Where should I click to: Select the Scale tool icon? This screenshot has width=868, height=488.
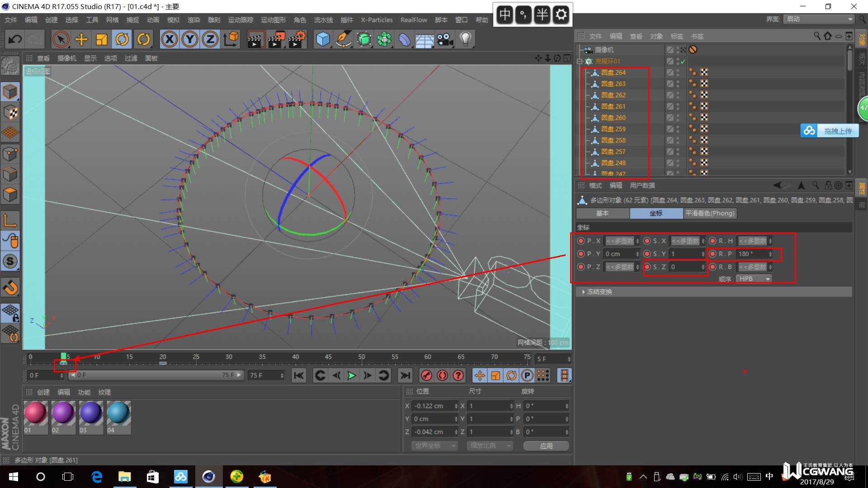(x=102, y=40)
